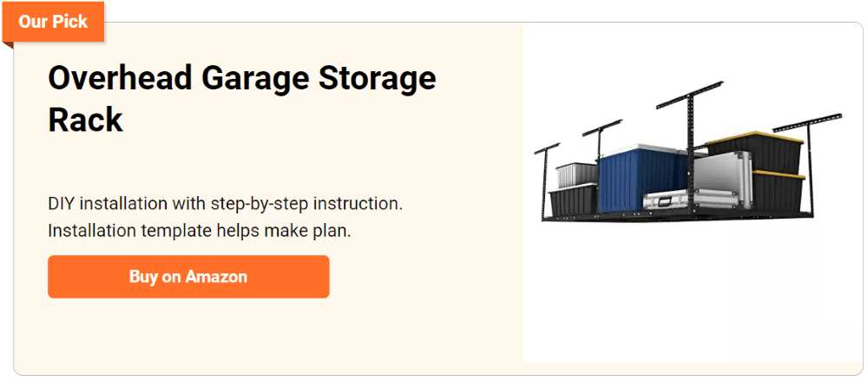This screenshot has height=381, width=868.
Task: Click the word Amazon on orange button
Action: point(215,277)
